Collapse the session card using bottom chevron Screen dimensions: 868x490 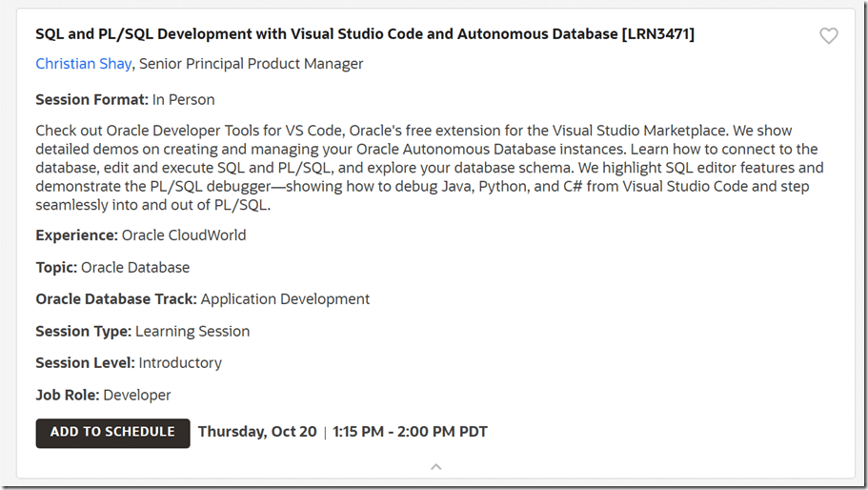[x=435, y=466]
